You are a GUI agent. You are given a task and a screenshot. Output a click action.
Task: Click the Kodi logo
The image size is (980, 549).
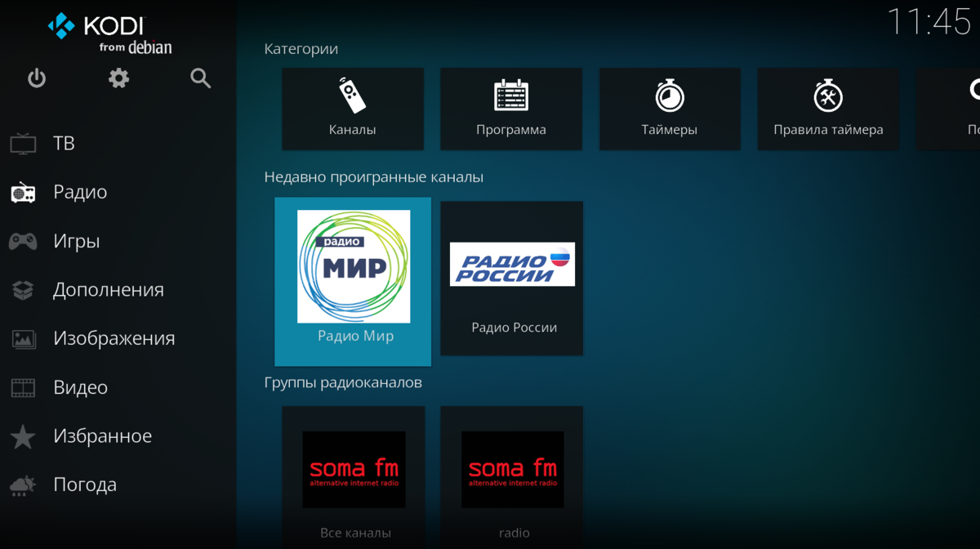(x=109, y=35)
